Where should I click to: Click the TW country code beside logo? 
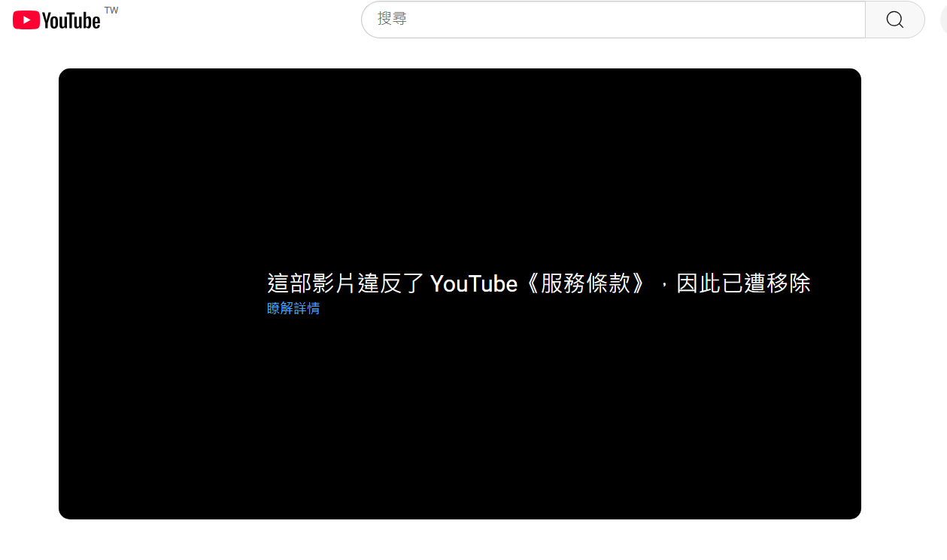pos(111,11)
